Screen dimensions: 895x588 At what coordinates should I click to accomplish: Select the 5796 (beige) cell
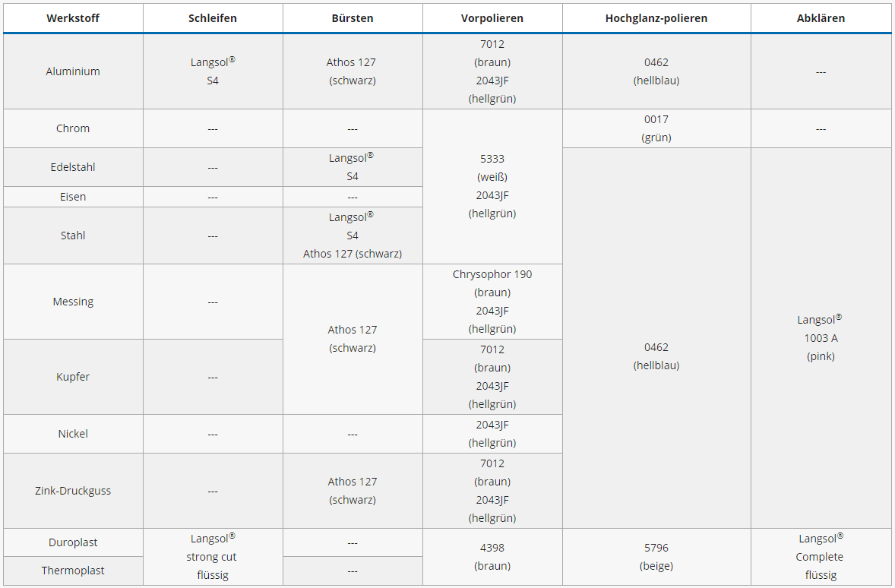pyautogui.click(x=656, y=557)
